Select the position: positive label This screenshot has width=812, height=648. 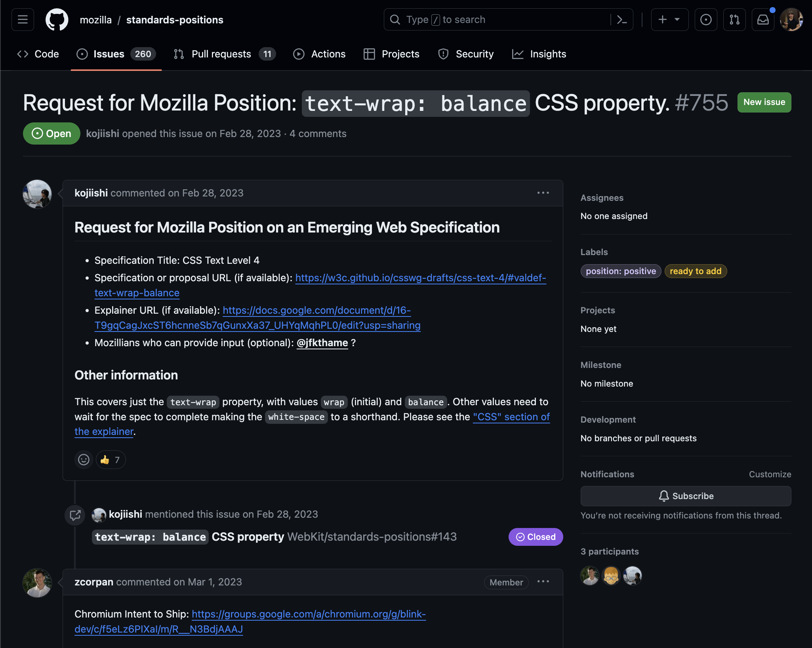tap(621, 271)
